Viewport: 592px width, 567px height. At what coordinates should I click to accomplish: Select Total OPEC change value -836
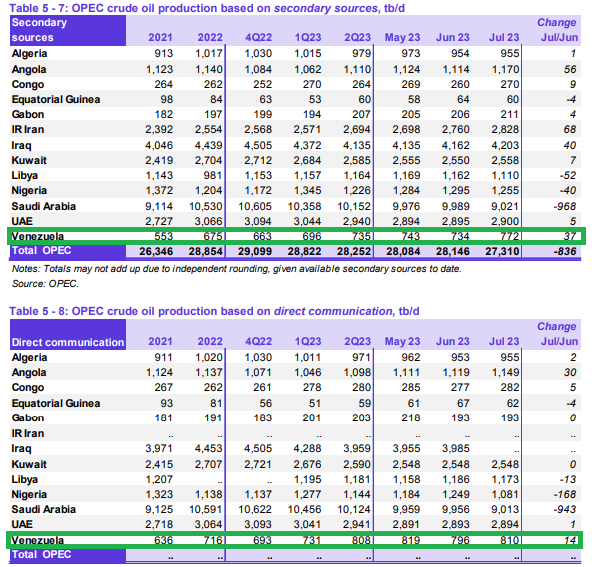point(564,251)
